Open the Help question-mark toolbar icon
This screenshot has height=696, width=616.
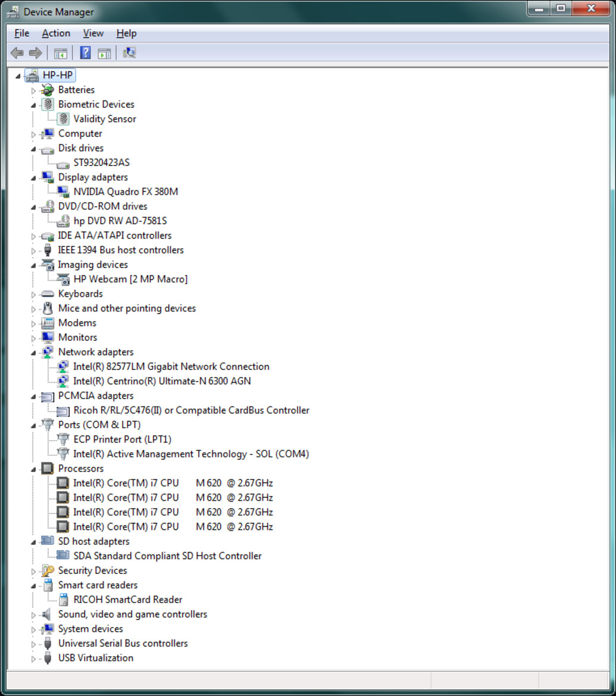85,54
